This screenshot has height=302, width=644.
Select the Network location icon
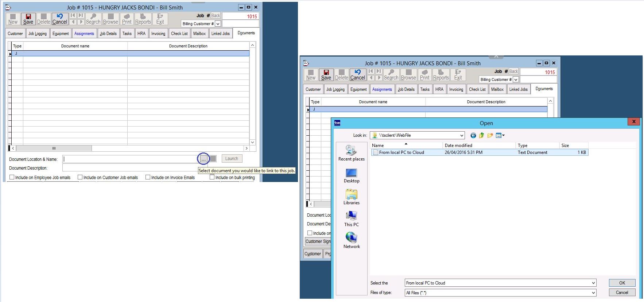351,241
